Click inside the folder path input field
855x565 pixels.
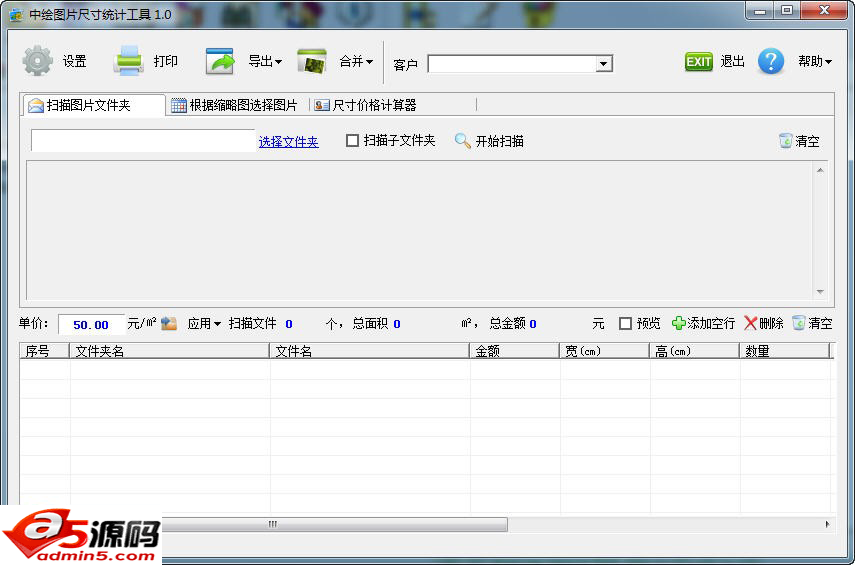143,141
